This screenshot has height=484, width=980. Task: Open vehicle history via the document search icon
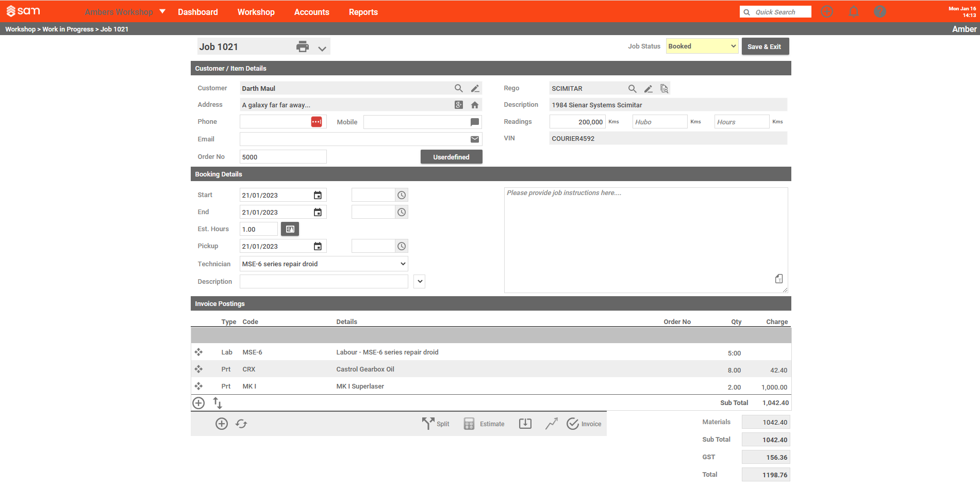click(x=664, y=88)
